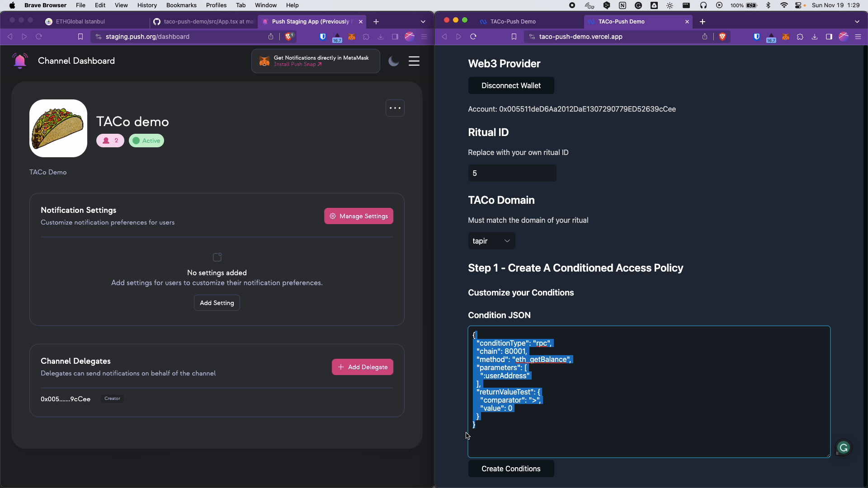Open extensions puzzle icon in left window
Viewport: 868px width, 488px height.
[366, 37]
